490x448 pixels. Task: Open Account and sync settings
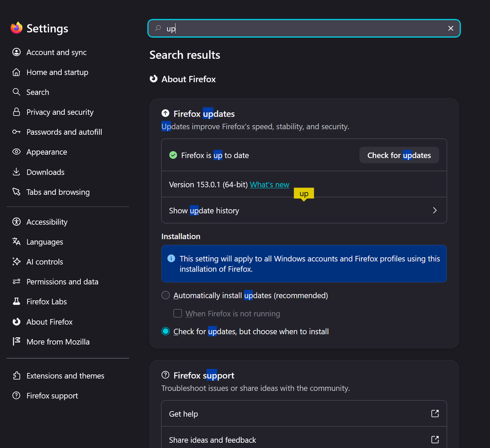pyautogui.click(x=56, y=52)
